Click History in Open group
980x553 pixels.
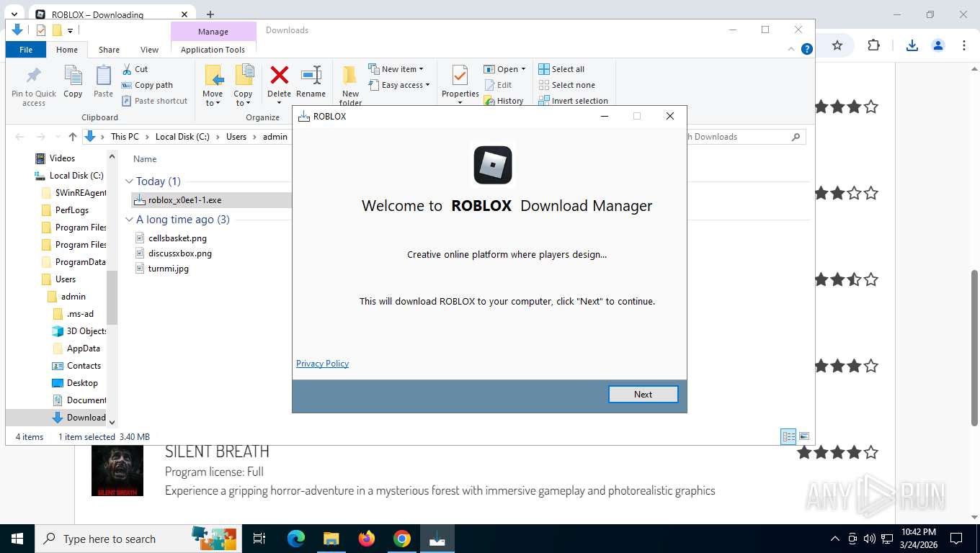pyautogui.click(x=504, y=101)
